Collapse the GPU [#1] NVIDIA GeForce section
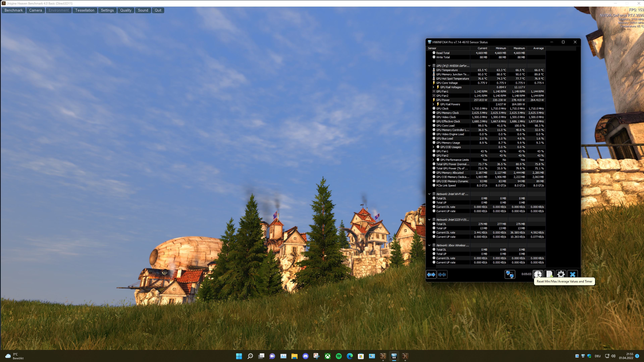The height and width of the screenshot is (362, 644). click(x=429, y=66)
